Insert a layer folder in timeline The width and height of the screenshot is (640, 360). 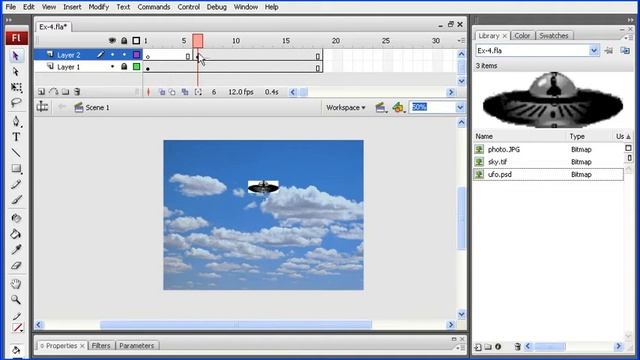tap(65, 92)
